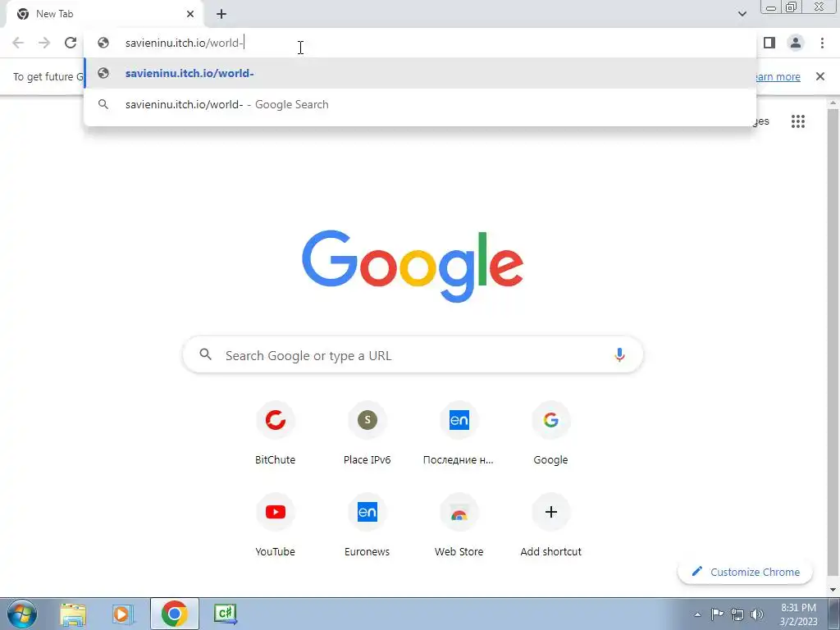Open the BitChute shortcut

click(x=276, y=433)
